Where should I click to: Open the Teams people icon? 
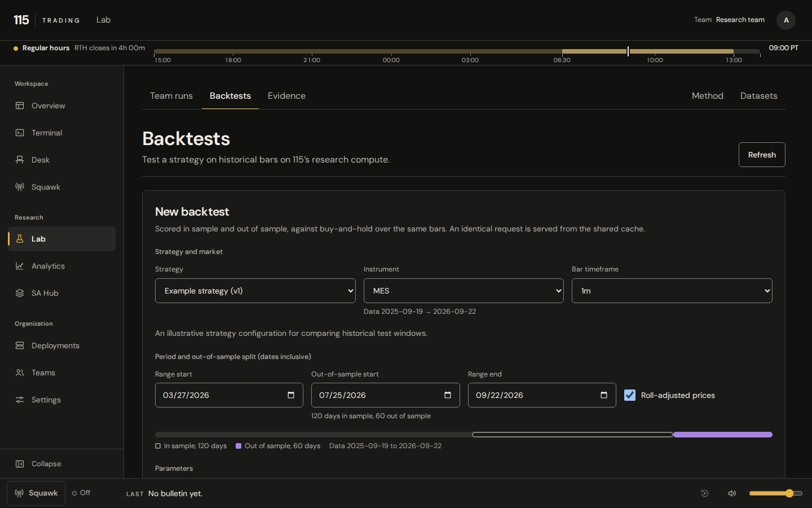coord(20,373)
